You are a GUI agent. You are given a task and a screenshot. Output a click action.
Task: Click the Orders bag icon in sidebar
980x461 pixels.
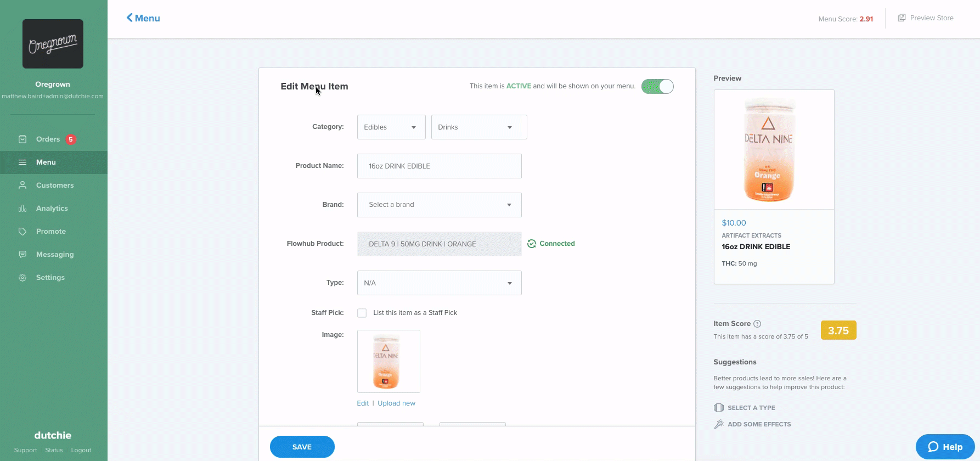coord(22,139)
